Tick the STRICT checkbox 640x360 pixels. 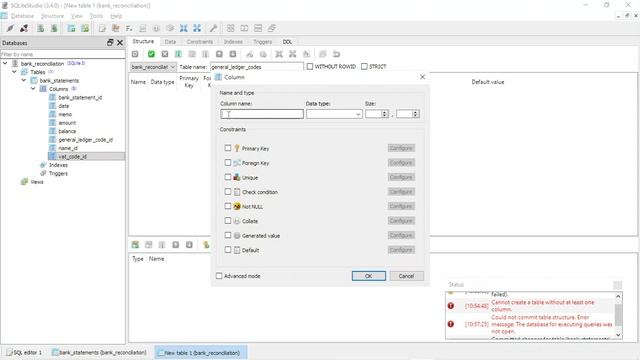[364, 67]
